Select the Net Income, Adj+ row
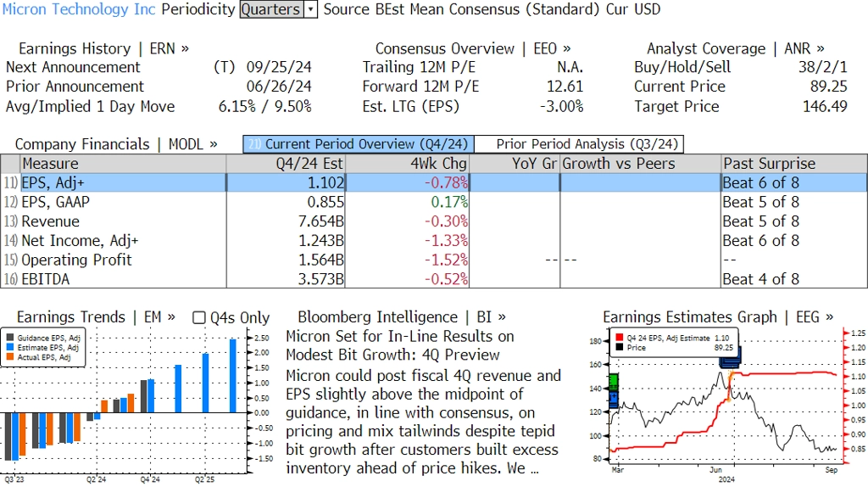The height and width of the screenshot is (487, 868). coord(433,241)
